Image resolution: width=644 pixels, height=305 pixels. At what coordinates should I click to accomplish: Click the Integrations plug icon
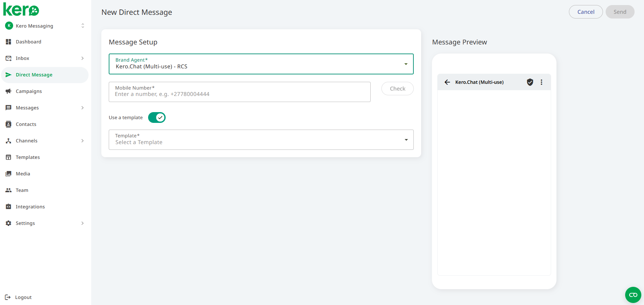tap(8, 207)
